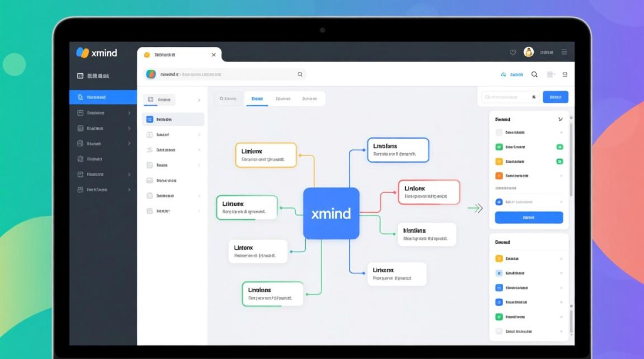
Task: Select the central blue xmind node
Action: pyautogui.click(x=331, y=213)
